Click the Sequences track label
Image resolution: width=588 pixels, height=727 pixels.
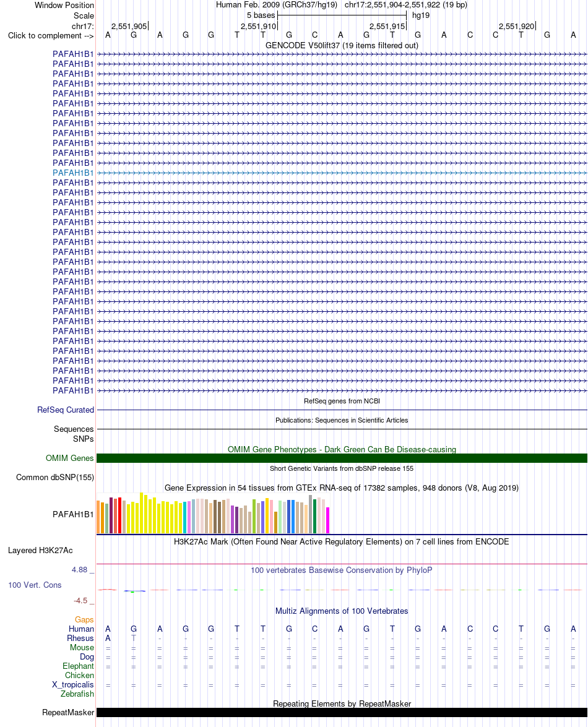tap(74, 429)
